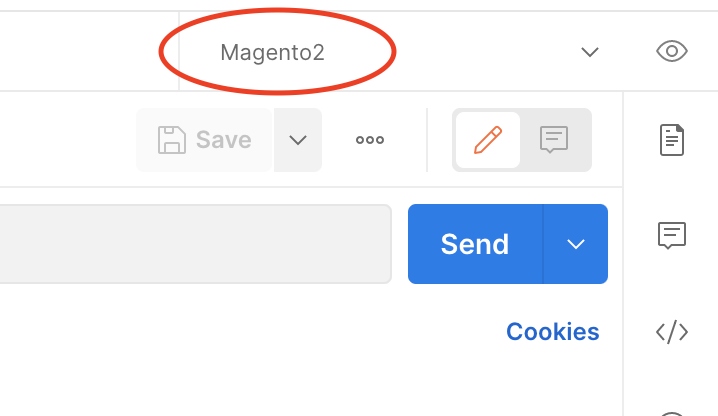Open the Cookies link
This screenshot has height=416, width=718.
[x=552, y=332]
